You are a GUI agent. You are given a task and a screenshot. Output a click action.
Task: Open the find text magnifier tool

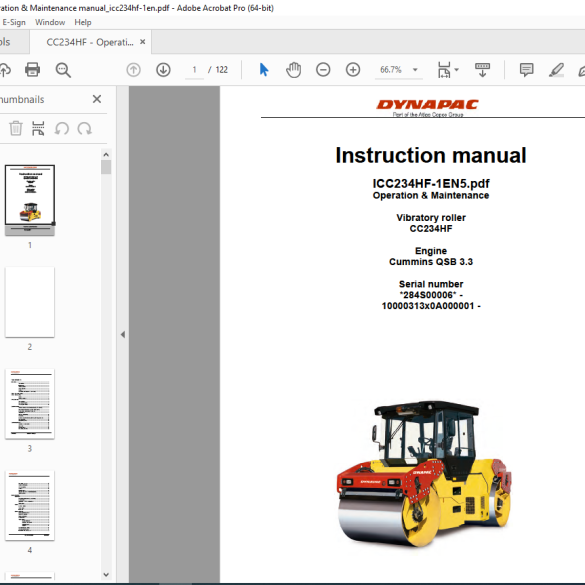(63, 70)
